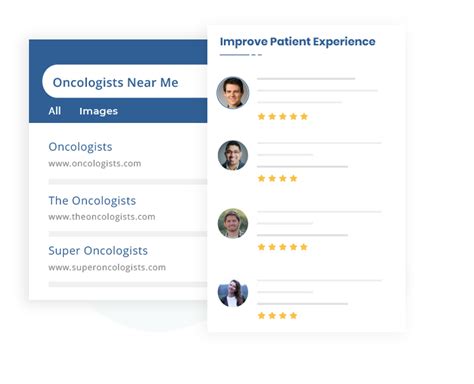Switch to the Images tab
The width and height of the screenshot is (474, 384).
pos(98,111)
